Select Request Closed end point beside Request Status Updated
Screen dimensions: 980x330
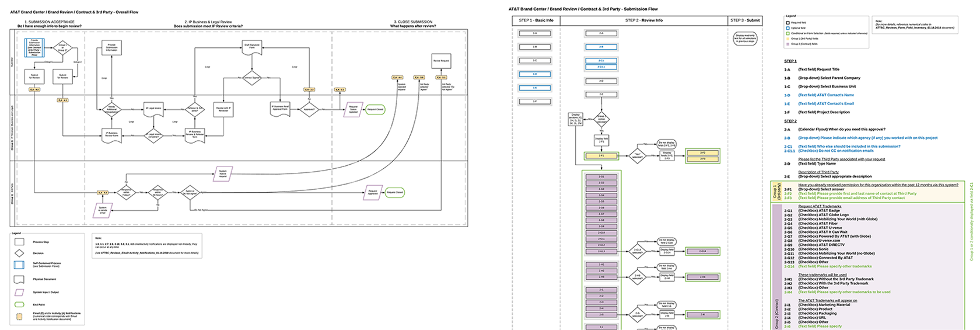point(375,109)
